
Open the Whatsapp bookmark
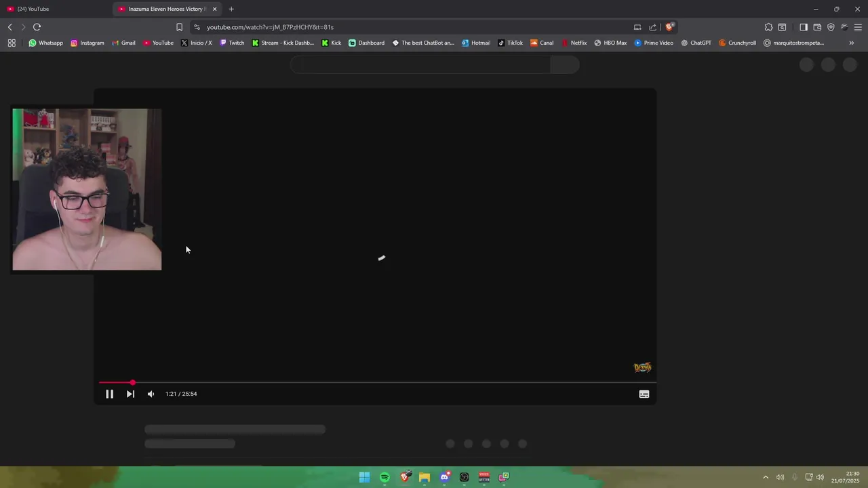click(x=45, y=43)
